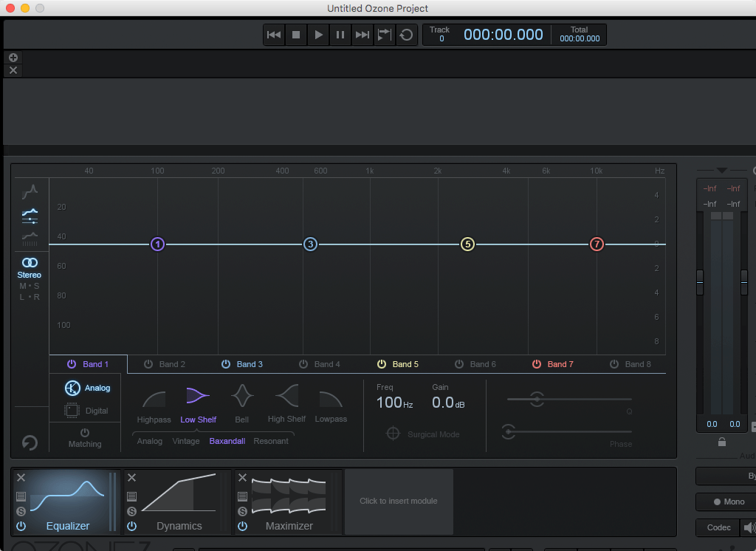
Task: Enable Surgical Mode crosshair
Action: (x=393, y=434)
